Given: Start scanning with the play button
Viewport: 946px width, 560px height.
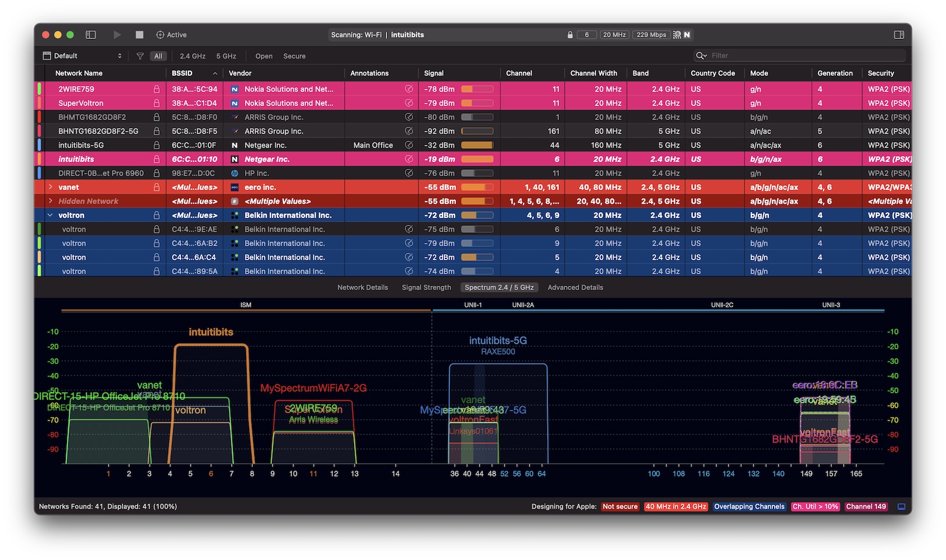Looking at the screenshot, I should [x=117, y=35].
